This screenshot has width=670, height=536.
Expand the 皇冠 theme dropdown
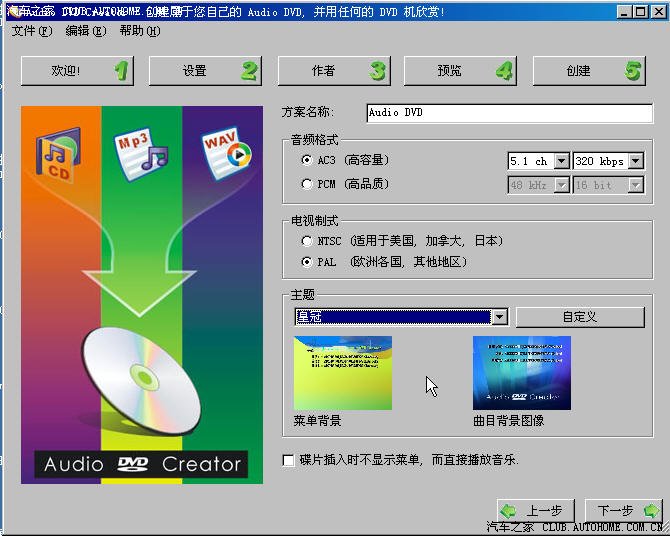500,317
